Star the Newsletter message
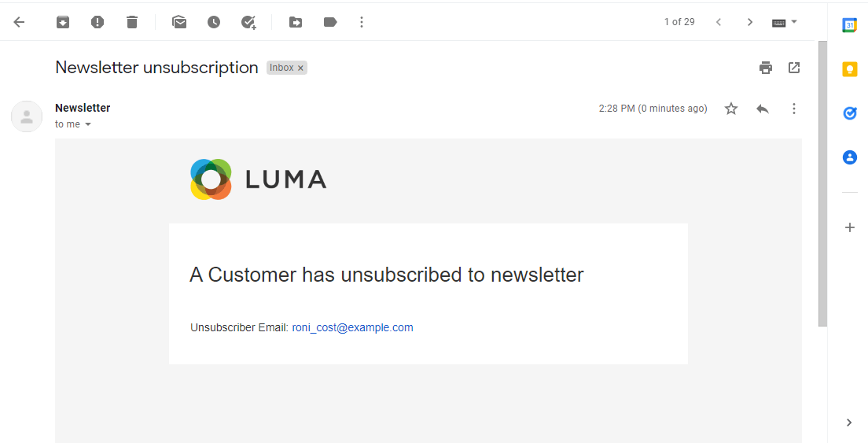The height and width of the screenshot is (443, 868). click(731, 109)
